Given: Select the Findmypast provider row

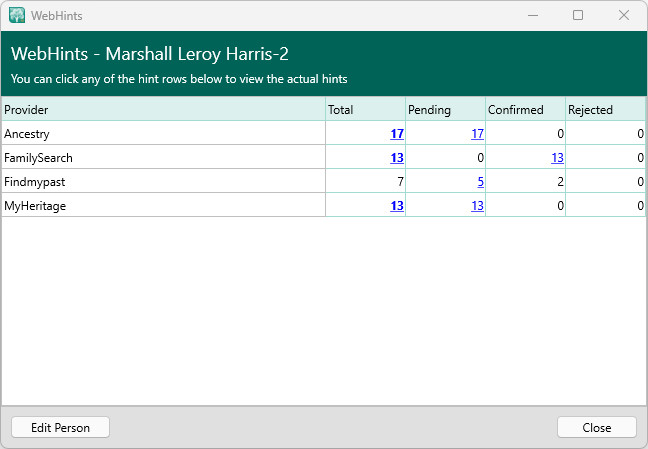Looking at the screenshot, I should pyautogui.click(x=323, y=181).
